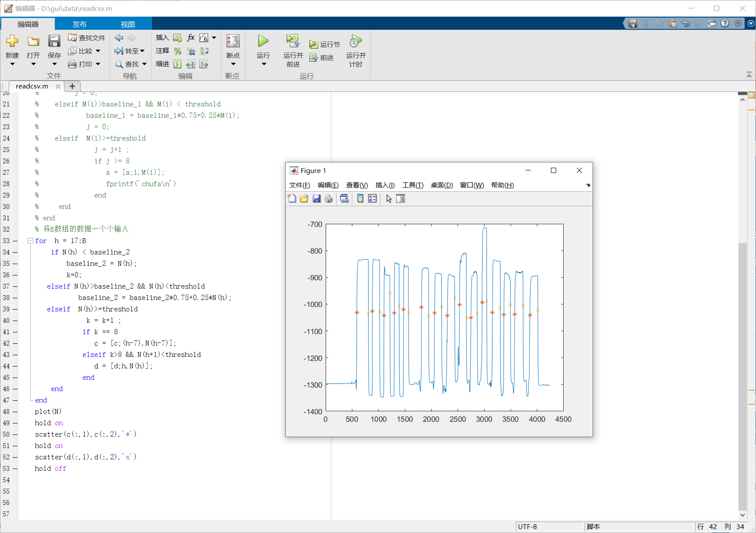
Task: Click the 新建 (New) plus icon
Action: (x=12, y=41)
